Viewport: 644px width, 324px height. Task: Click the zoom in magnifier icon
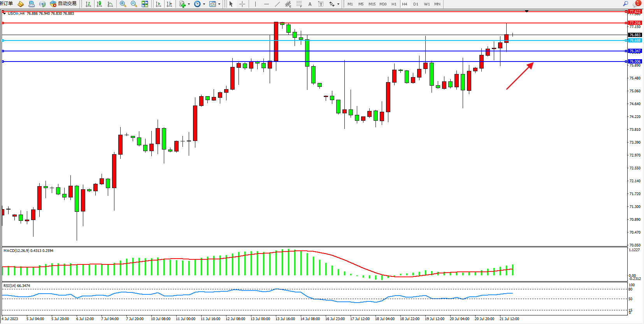[123, 4]
